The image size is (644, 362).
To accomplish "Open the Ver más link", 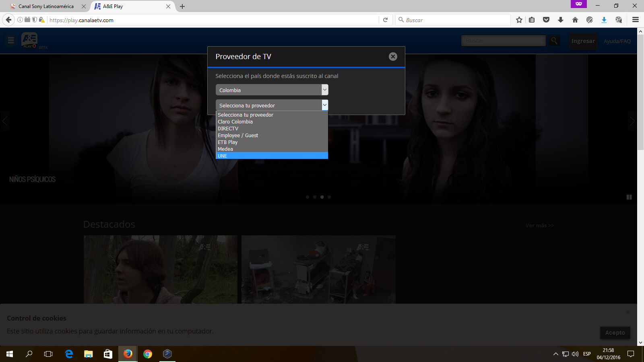I will click(540, 226).
